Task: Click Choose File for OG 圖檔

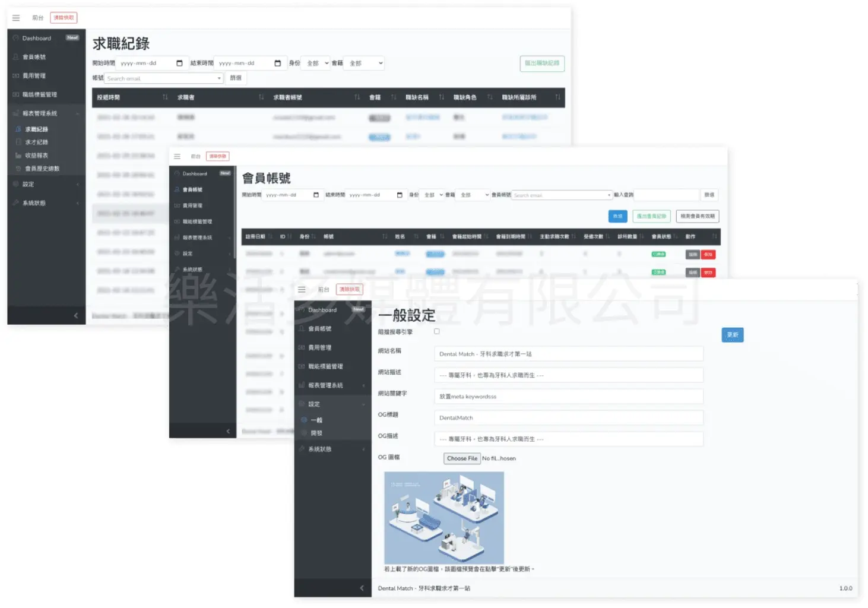Action: pos(462,458)
